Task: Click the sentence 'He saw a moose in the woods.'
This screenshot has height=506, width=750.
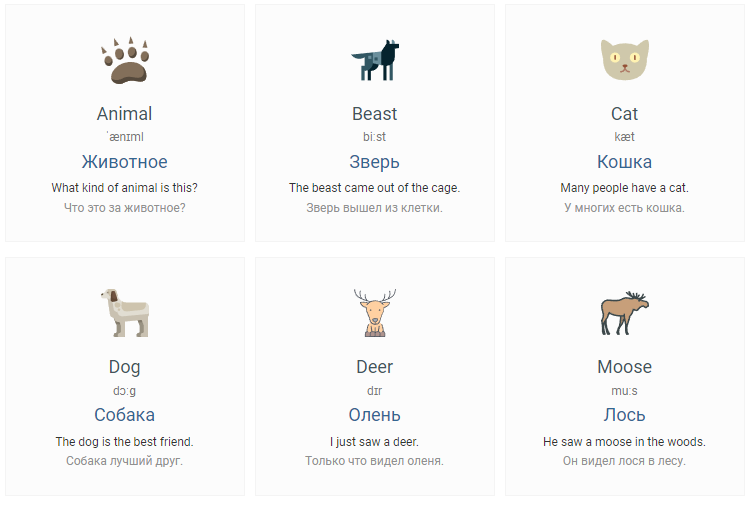Action: click(x=624, y=441)
